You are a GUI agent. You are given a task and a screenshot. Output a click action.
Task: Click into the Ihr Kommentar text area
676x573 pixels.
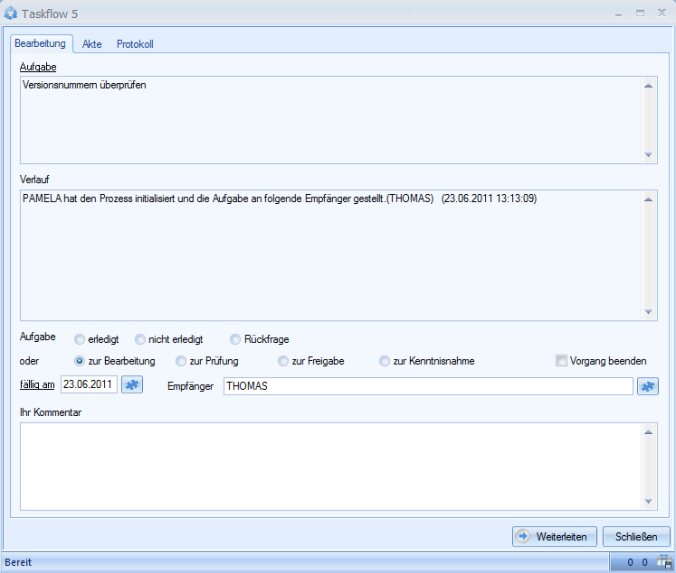pos(330,465)
